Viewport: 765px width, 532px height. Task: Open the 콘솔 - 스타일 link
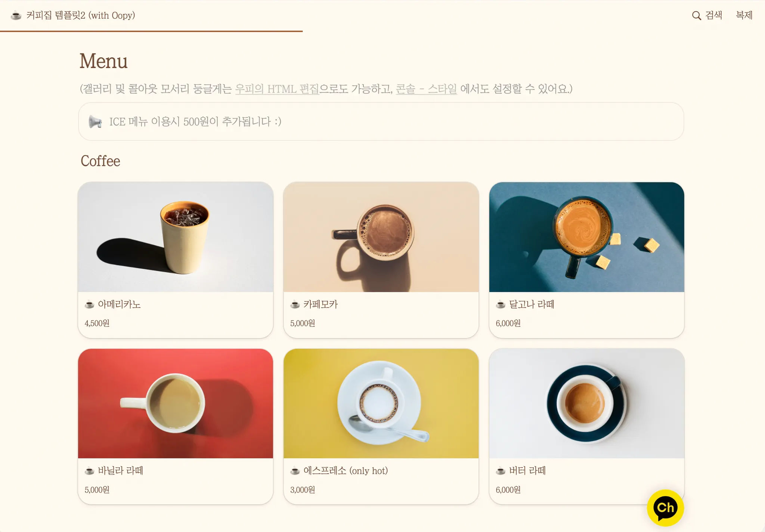point(426,89)
